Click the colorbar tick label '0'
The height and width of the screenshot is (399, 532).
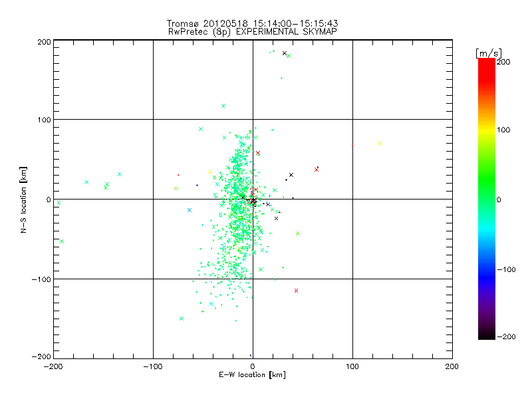tap(499, 199)
